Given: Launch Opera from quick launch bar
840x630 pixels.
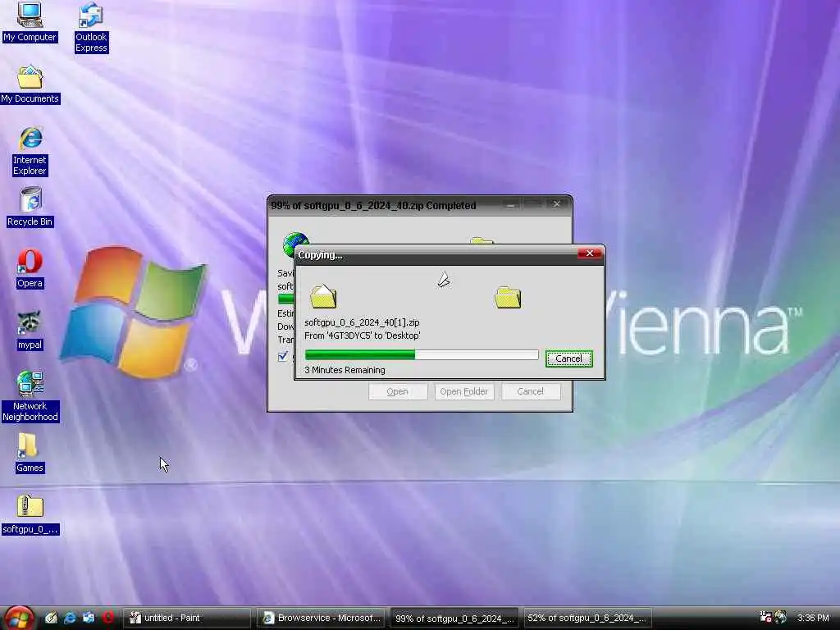Looking at the screenshot, I should pos(107,618).
